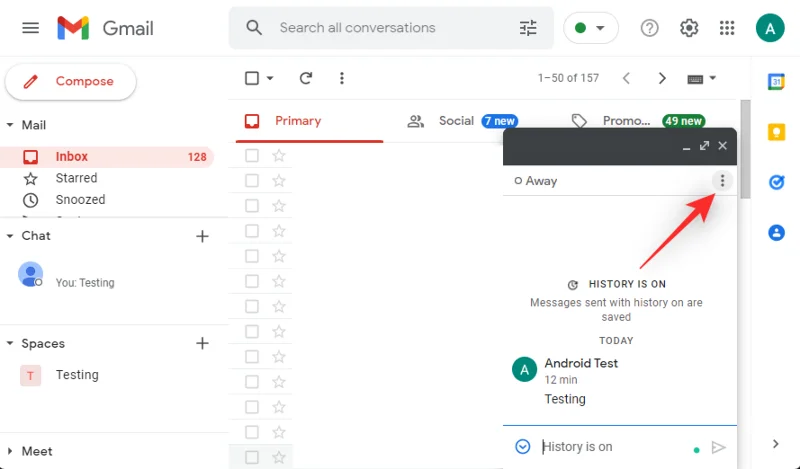Viewport: 800px width, 469px height.
Task: Go to newer messages page
Action: click(x=627, y=78)
